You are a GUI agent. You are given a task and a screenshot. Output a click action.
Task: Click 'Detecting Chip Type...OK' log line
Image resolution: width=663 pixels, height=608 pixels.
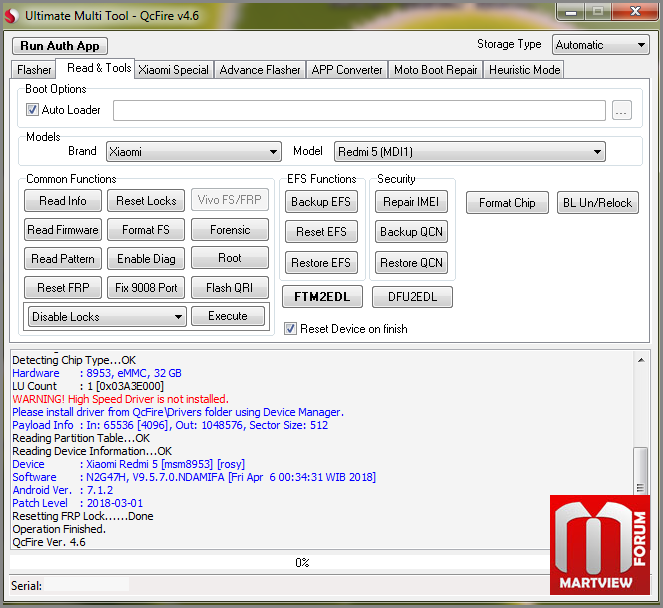pyautogui.click(x=74, y=360)
